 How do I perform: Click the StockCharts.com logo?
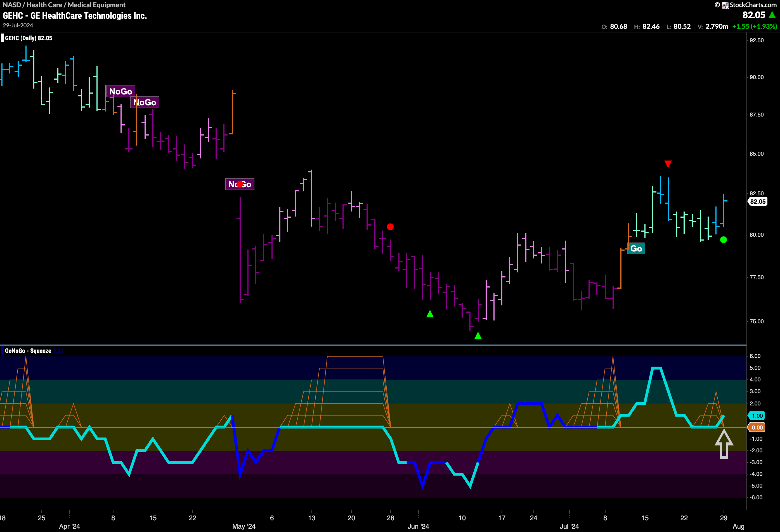coord(745,5)
